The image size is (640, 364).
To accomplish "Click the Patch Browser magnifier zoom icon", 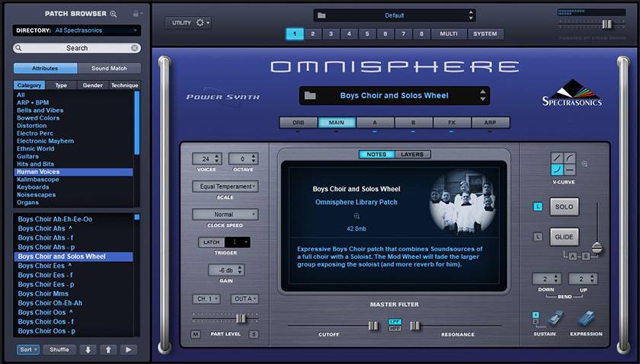I will (x=114, y=14).
